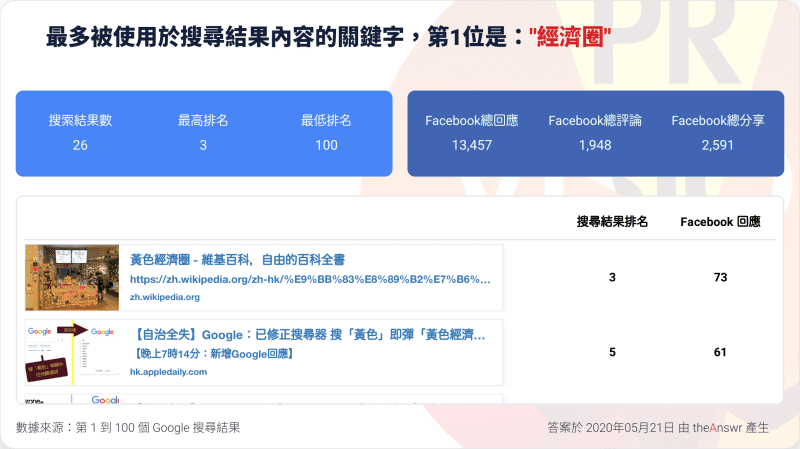Click the total shares value 2,591

point(718,145)
